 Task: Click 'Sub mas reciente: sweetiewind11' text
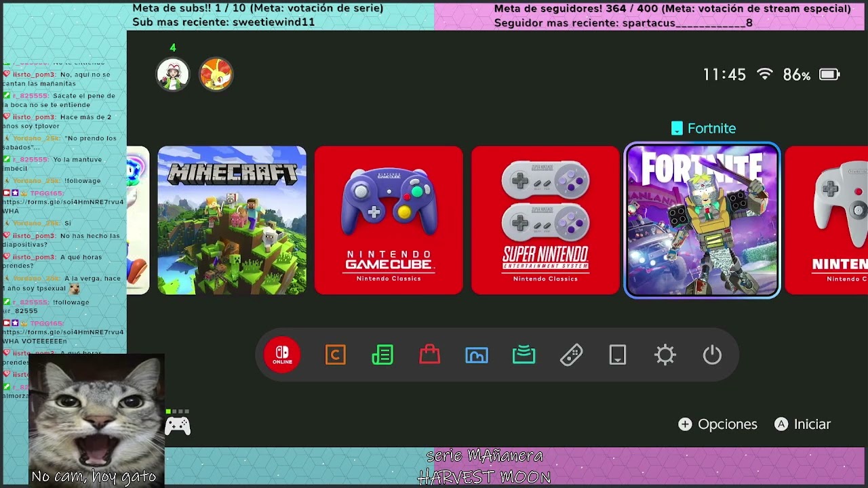(x=223, y=22)
